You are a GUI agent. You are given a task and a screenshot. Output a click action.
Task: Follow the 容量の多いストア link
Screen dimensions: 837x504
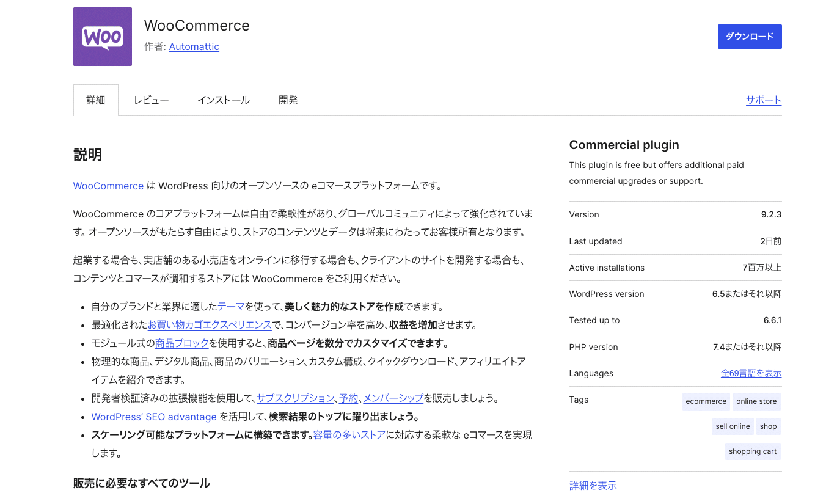click(349, 435)
